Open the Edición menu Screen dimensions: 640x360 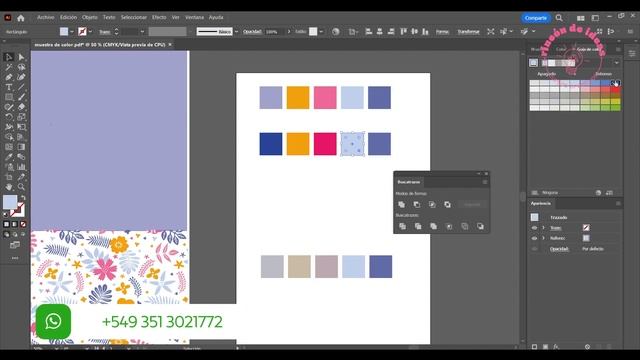(x=69, y=18)
